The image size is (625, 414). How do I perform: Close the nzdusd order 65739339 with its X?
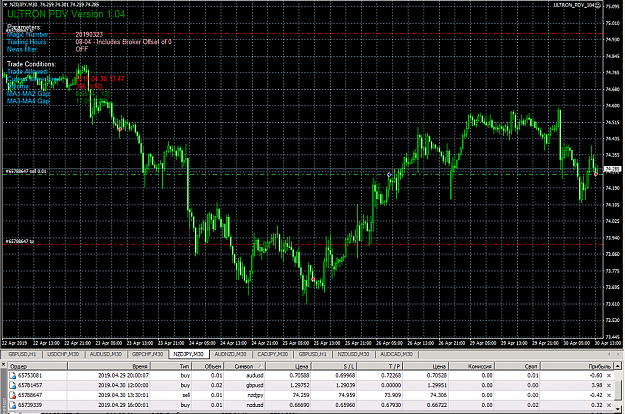click(x=609, y=405)
